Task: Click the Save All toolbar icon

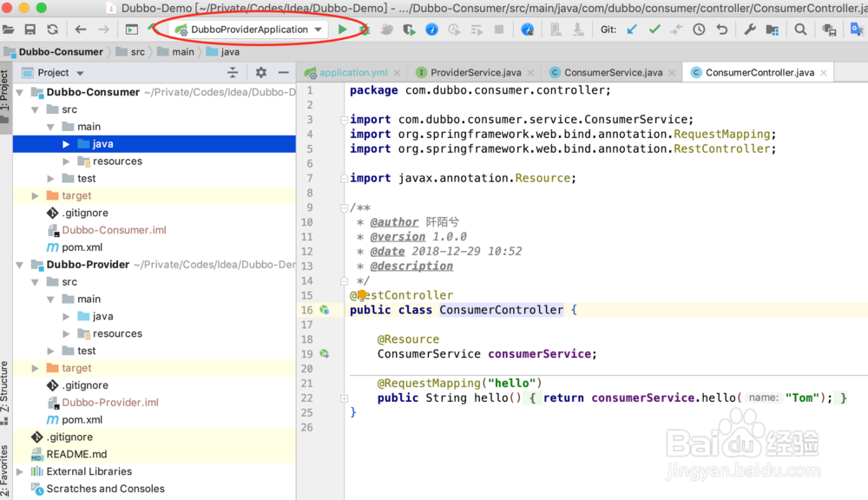Action: pos(30,30)
